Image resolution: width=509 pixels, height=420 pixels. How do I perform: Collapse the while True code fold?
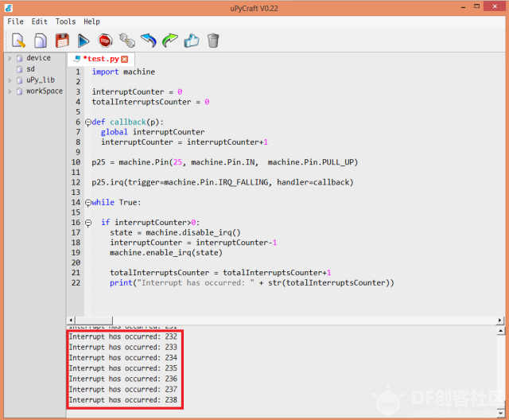click(88, 203)
